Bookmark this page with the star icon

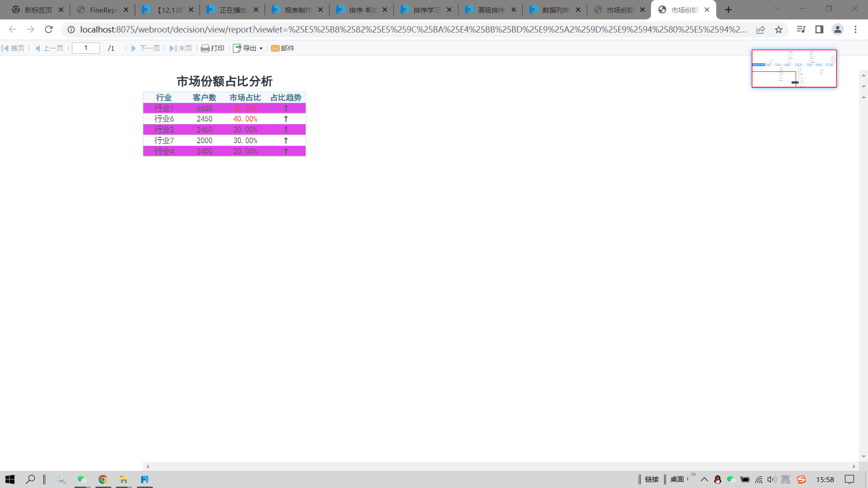pyautogui.click(x=778, y=30)
